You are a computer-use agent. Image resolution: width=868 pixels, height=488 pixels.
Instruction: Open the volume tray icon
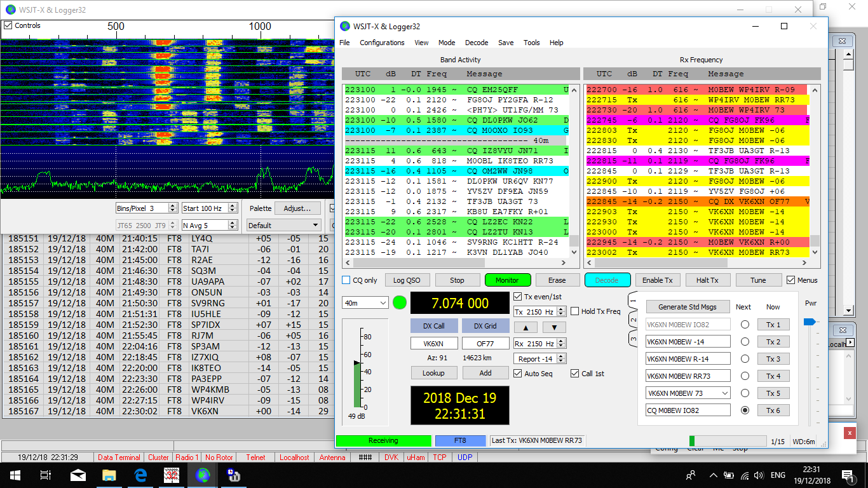point(759,475)
